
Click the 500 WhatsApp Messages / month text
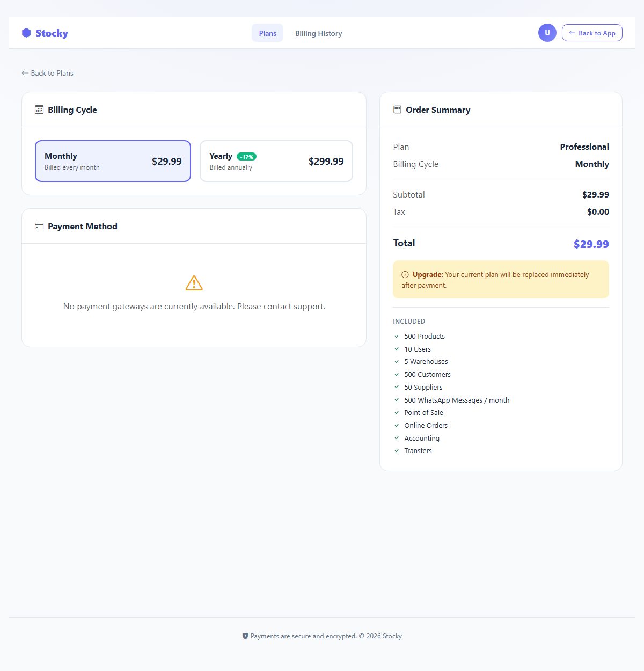click(x=457, y=400)
